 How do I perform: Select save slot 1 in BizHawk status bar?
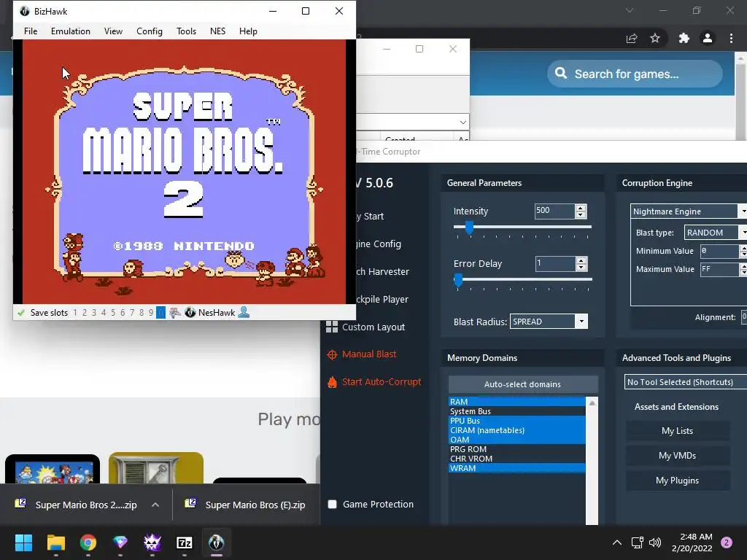[75, 313]
